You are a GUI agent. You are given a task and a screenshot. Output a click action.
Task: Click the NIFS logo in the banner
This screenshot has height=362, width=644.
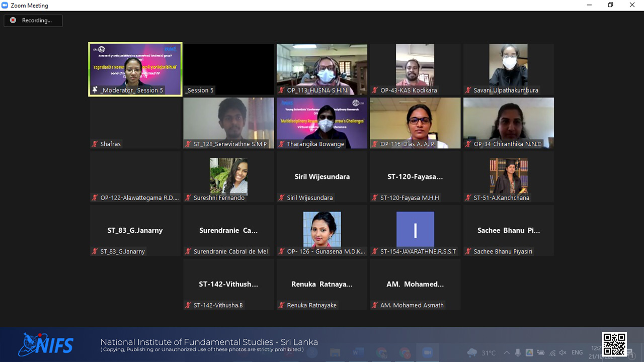coord(46,344)
